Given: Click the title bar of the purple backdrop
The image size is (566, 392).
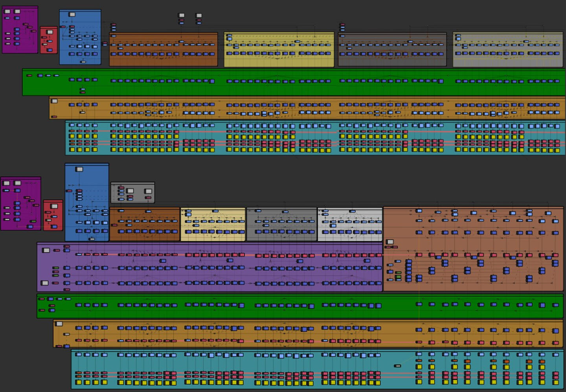Looking at the screenshot, I should point(197,244).
